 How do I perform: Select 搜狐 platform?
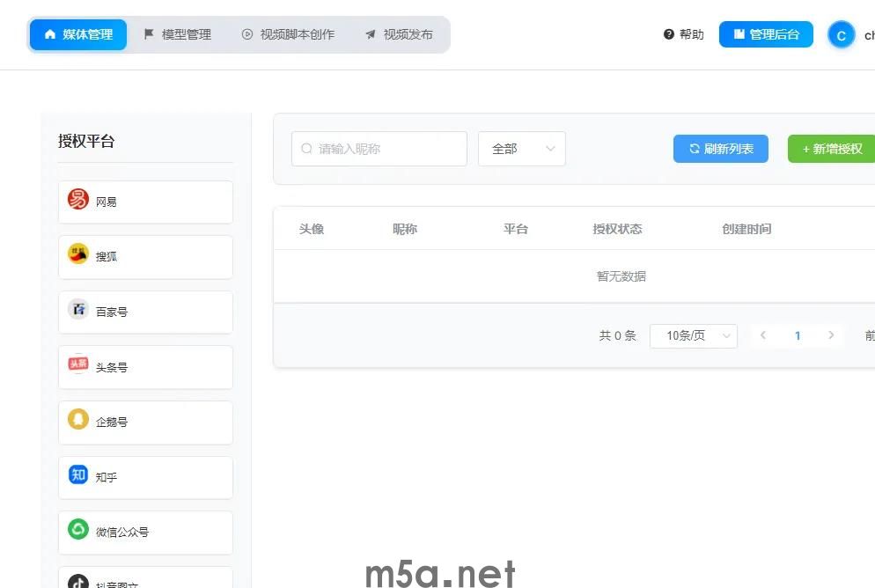point(145,257)
